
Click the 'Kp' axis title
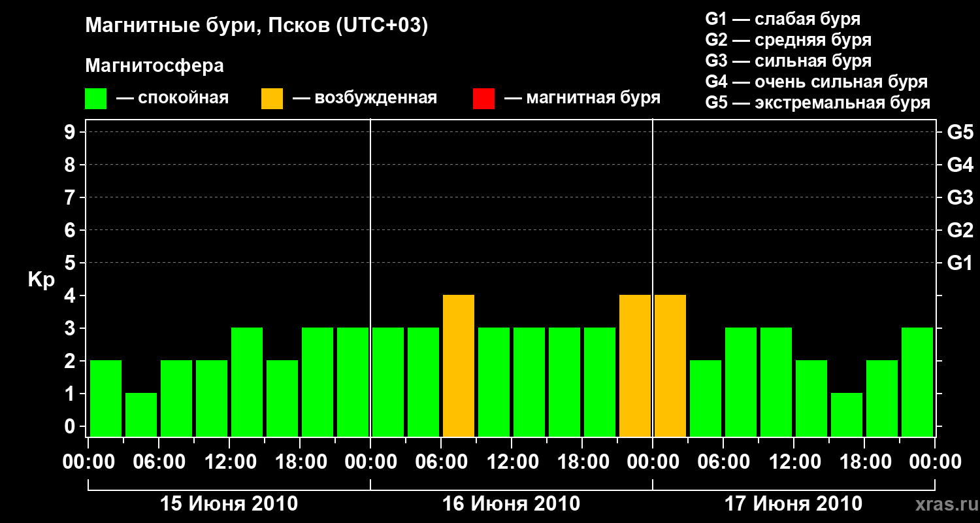pyautogui.click(x=41, y=280)
